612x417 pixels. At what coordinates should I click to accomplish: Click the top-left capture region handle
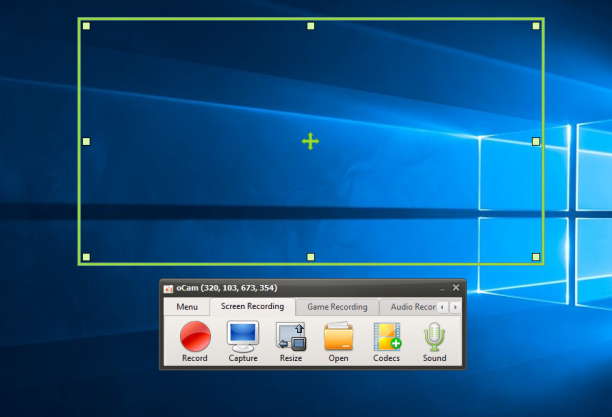point(87,26)
